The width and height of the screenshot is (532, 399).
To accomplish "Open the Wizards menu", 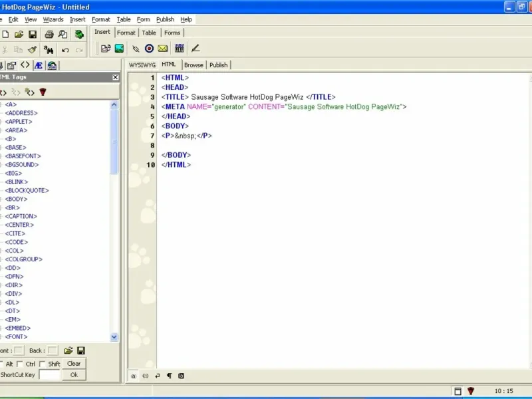I will [x=53, y=19].
